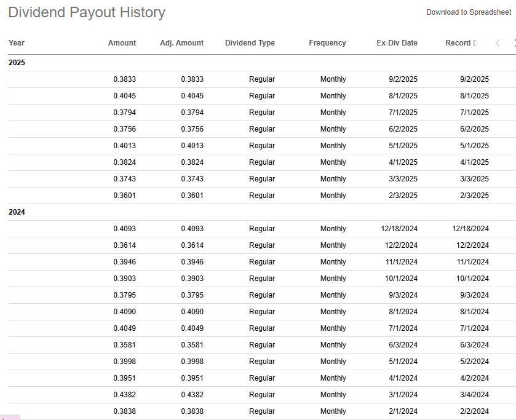516x420 pixels.
Task: Collapse the 2025 year group row
Action: [17, 63]
